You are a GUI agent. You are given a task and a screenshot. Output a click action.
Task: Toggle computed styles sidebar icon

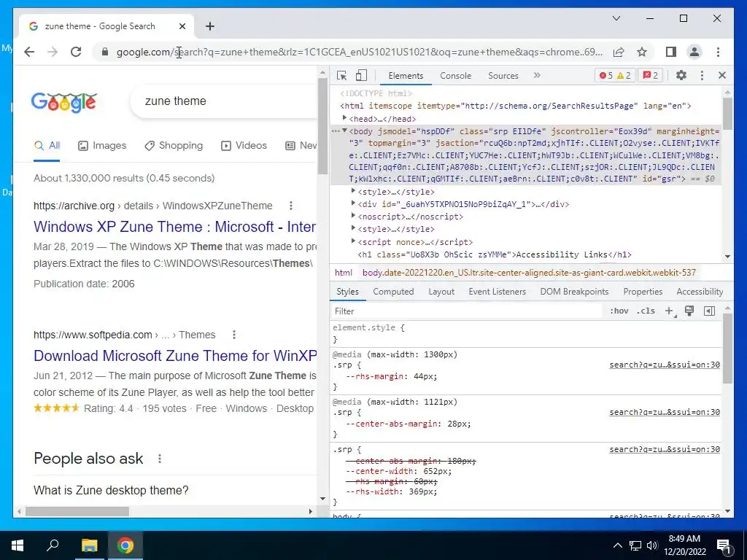tap(709, 311)
